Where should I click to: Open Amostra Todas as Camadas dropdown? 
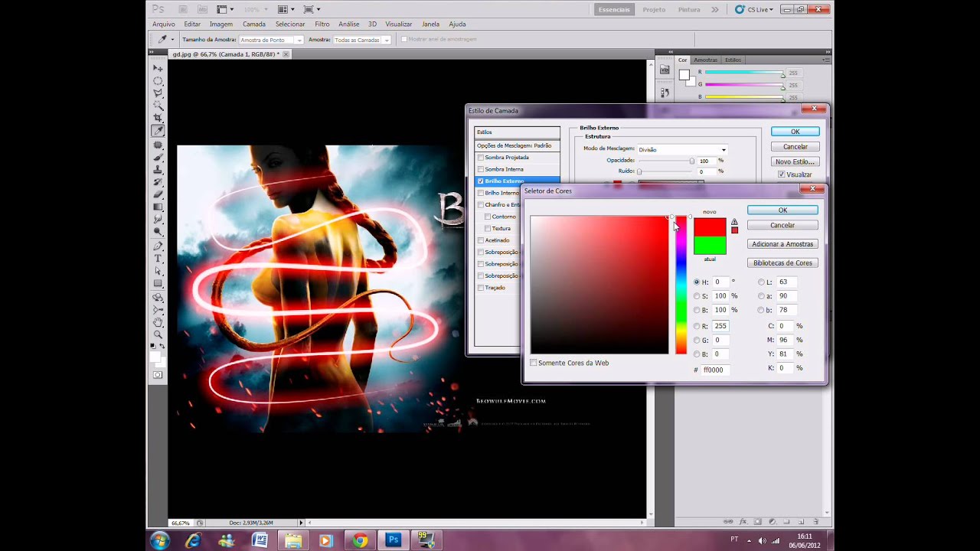click(x=362, y=40)
